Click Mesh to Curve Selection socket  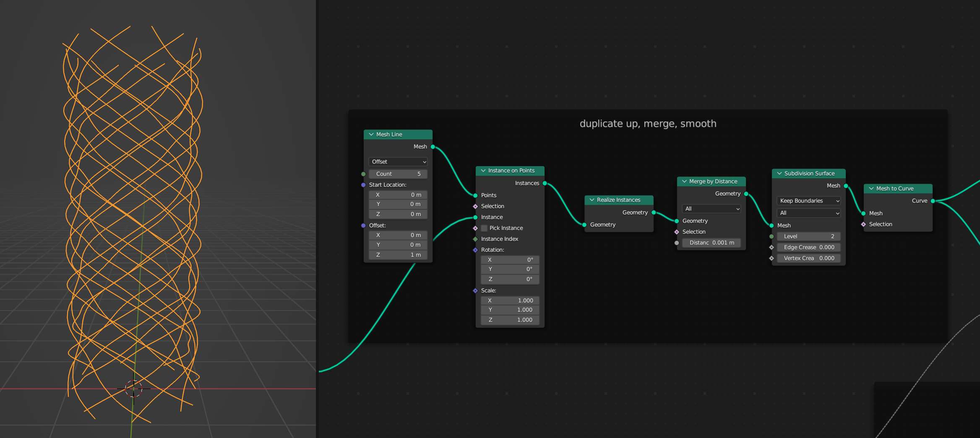coord(863,224)
